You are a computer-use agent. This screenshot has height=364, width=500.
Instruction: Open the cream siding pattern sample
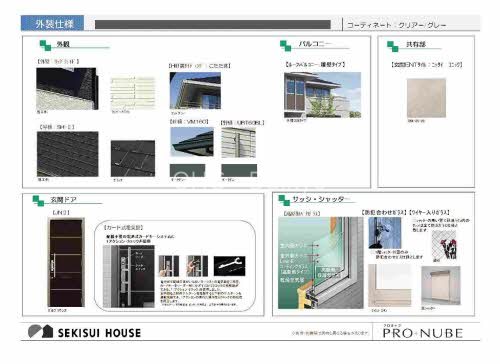pos(133,93)
